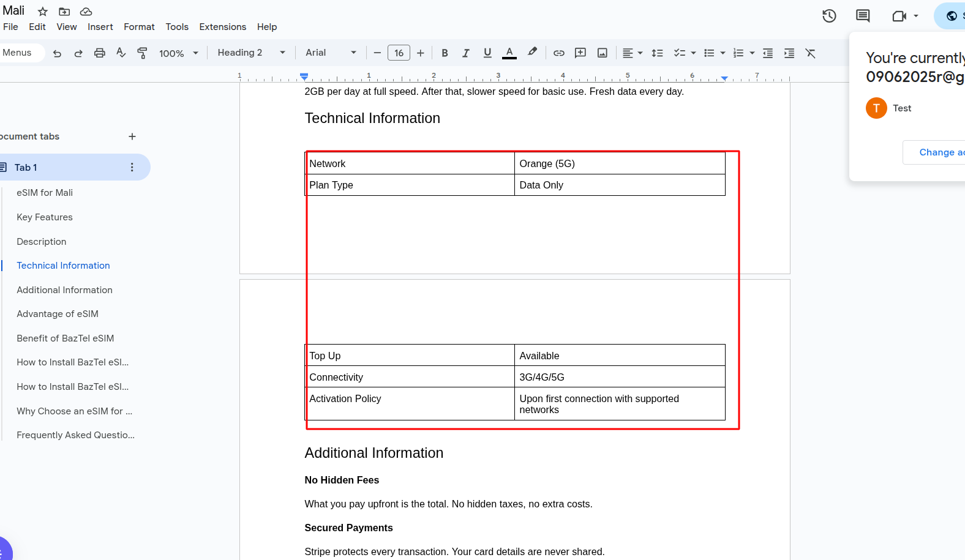
Task: Click the Clear formatting icon
Action: pos(810,53)
